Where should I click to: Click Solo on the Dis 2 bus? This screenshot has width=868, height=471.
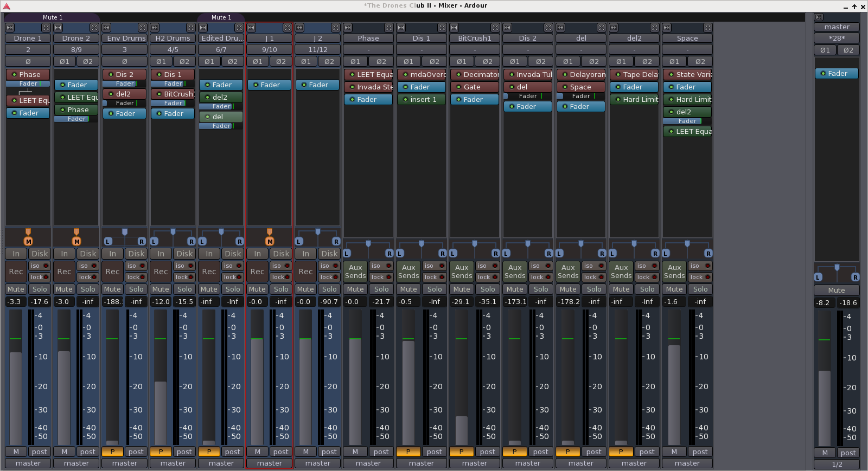(x=541, y=289)
